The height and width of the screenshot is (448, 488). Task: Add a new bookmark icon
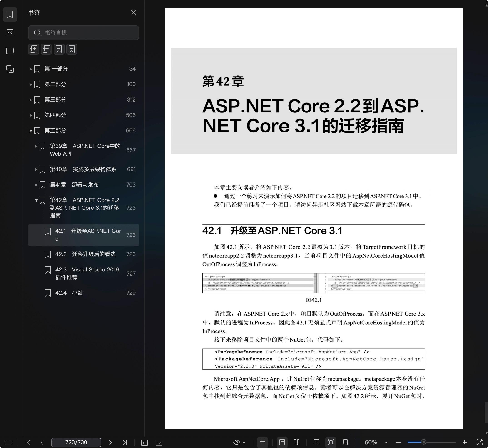pos(59,49)
